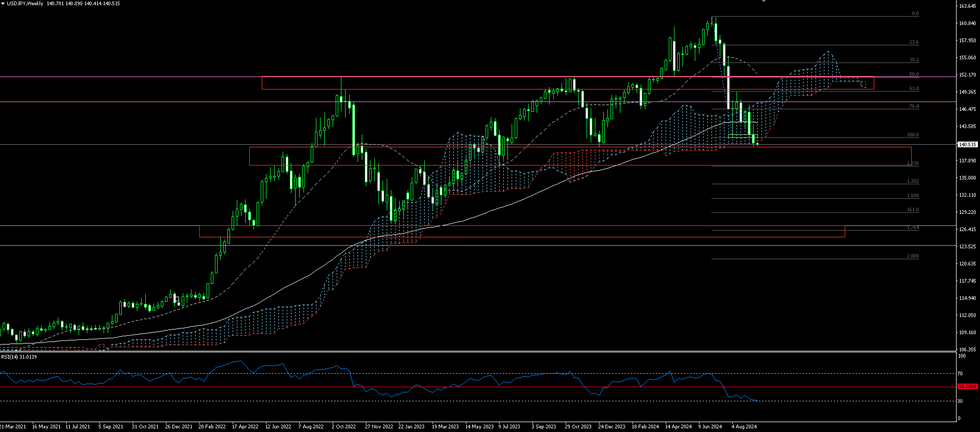Click price axis value 160.840
This screenshot has width=980, height=432.
point(968,23)
